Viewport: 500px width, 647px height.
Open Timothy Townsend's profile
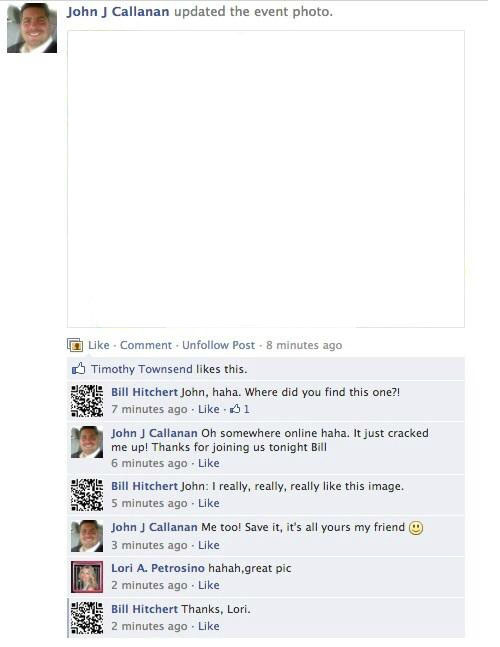(x=142, y=369)
